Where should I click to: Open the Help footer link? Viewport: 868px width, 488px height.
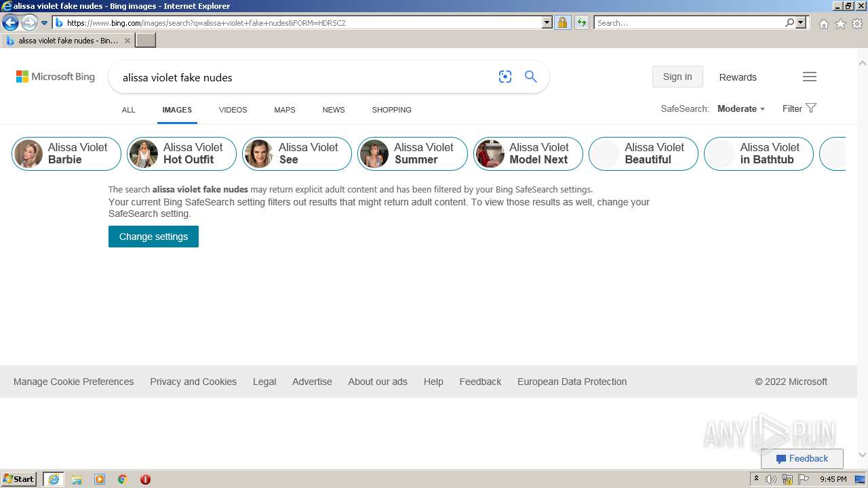click(433, 382)
